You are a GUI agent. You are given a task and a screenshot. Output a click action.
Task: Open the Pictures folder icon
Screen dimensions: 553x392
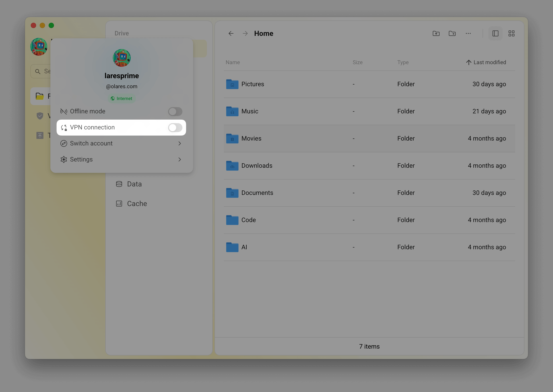pyautogui.click(x=232, y=84)
